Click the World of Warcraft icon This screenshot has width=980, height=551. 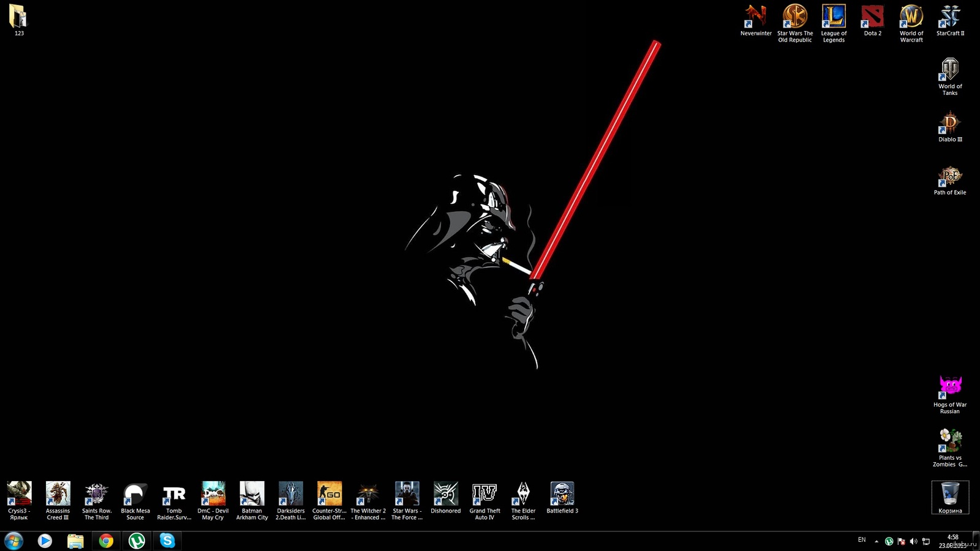pos(911,17)
